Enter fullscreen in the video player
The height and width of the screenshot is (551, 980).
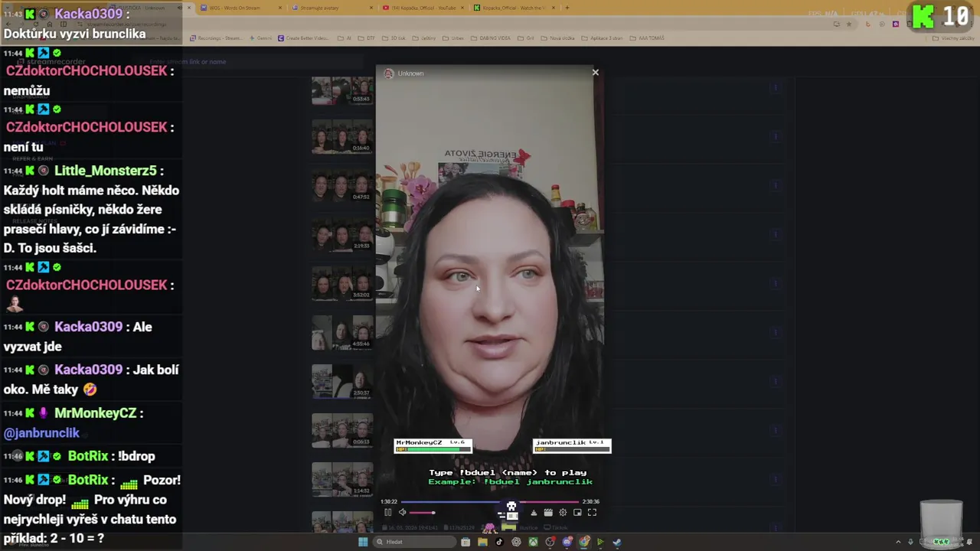(x=592, y=513)
